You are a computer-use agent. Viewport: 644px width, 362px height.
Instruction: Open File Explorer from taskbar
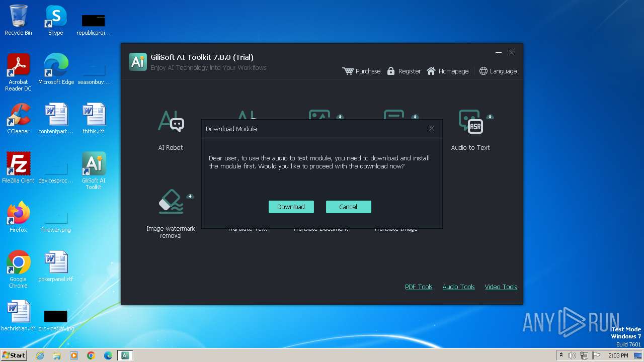57,355
